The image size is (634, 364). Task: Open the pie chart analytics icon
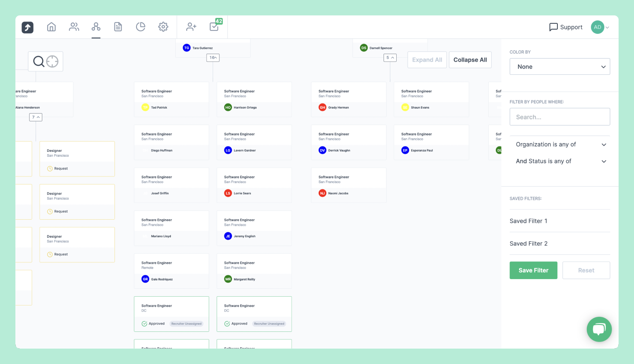(x=140, y=27)
